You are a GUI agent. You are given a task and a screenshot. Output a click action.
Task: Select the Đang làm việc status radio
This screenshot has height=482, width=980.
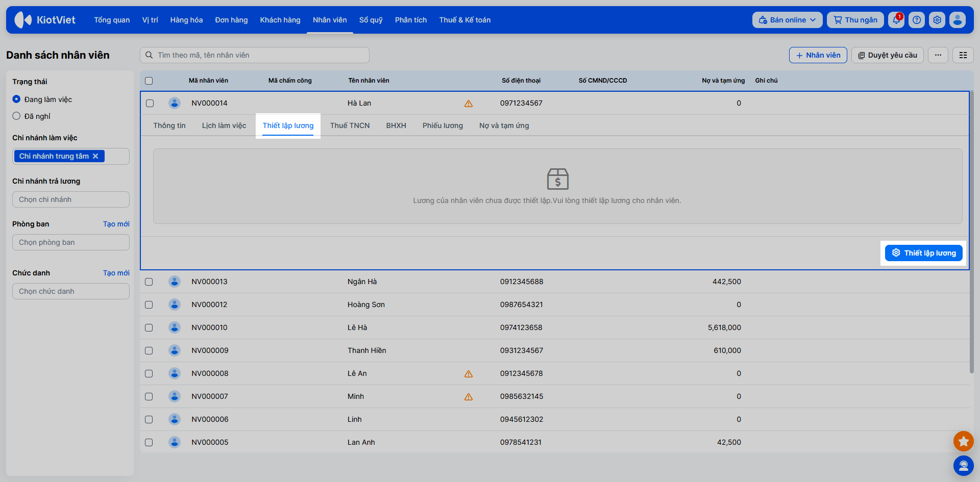16,99
